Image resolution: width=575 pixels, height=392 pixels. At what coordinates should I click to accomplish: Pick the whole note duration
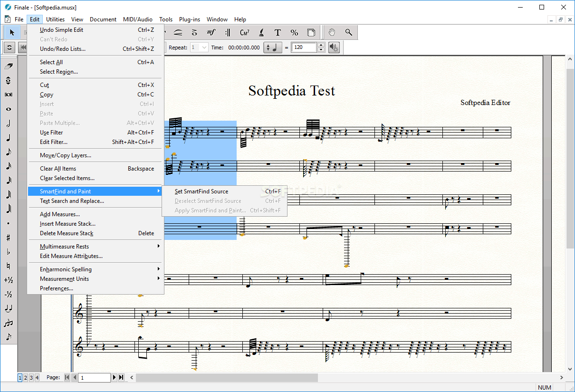(x=8, y=109)
